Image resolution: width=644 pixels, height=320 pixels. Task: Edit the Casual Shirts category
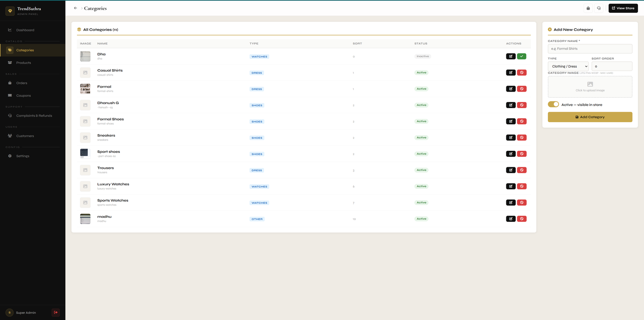click(x=511, y=73)
